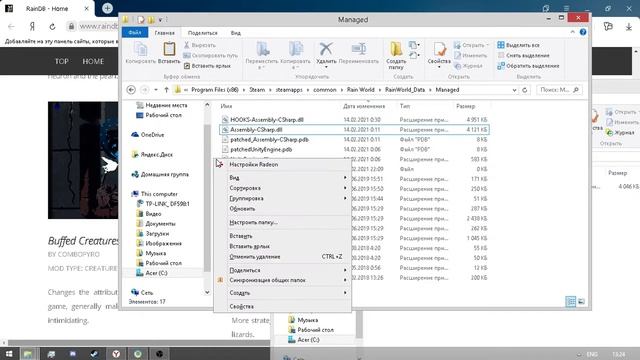Image resolution: width=640 pixels, height=360 pixels.
Task: Open a new tab in the browser window
Action: tap(107, 8)
